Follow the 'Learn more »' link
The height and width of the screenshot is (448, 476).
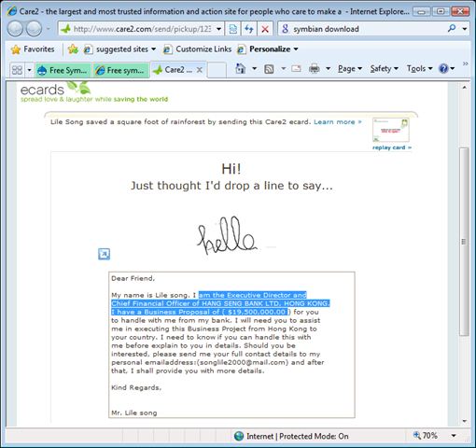[338, 122]
